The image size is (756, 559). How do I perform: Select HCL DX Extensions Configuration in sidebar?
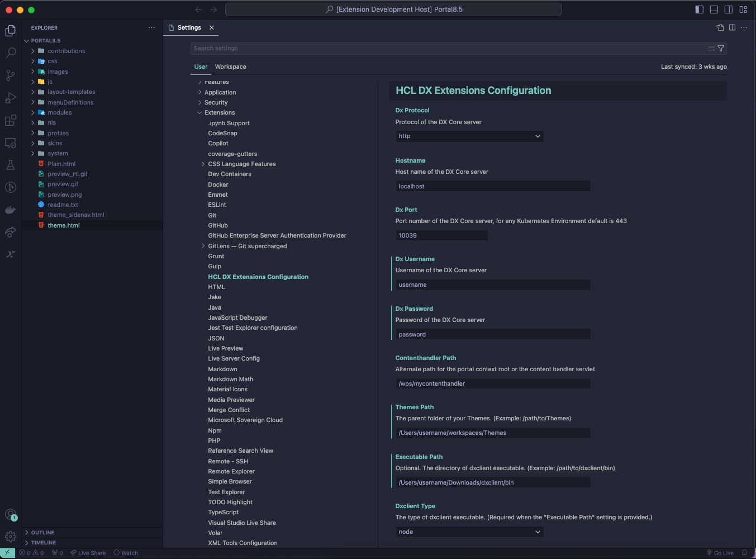[258, 276]
